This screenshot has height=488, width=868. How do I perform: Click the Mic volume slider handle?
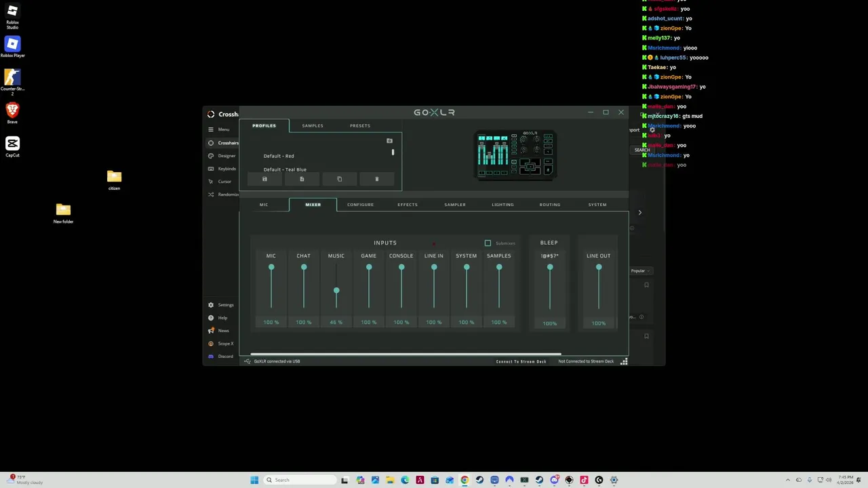point(271,268)
